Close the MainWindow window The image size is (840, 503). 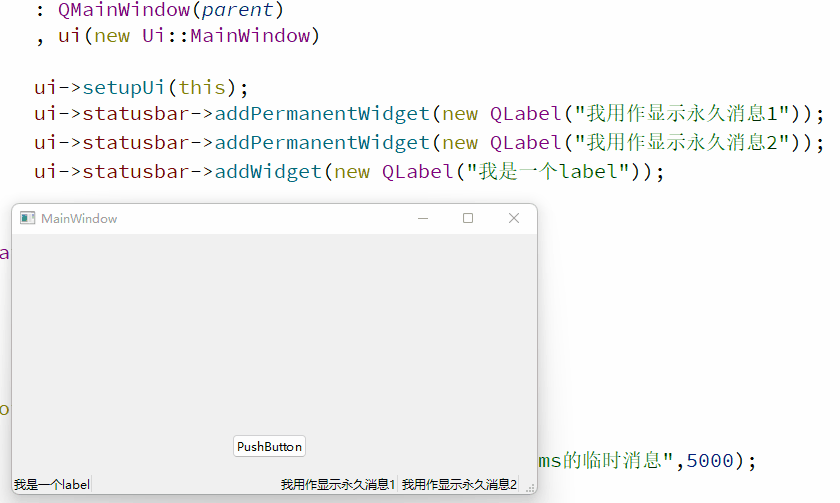pyautogui.click(x=514, y=218)
